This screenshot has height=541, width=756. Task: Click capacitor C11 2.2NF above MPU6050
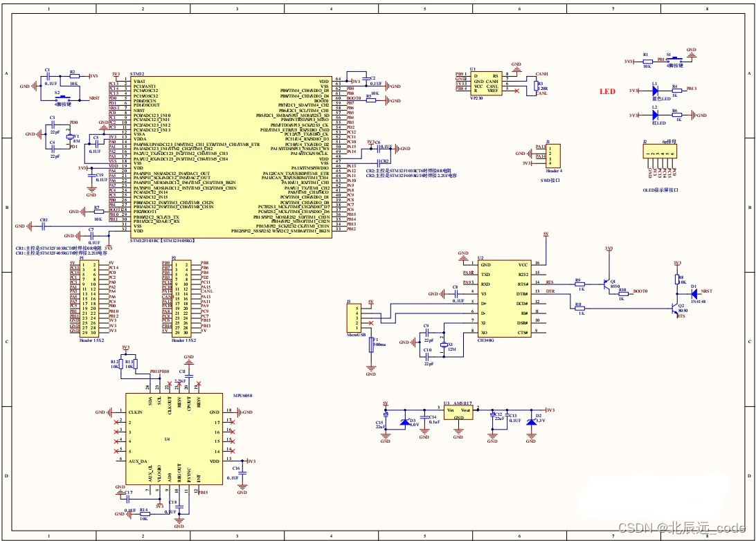pyautogui.click(x=188, y=375)
